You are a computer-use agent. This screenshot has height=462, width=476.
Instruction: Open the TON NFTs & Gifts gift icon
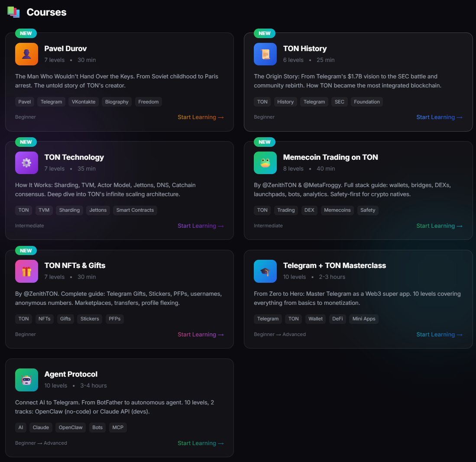(27, 271)
